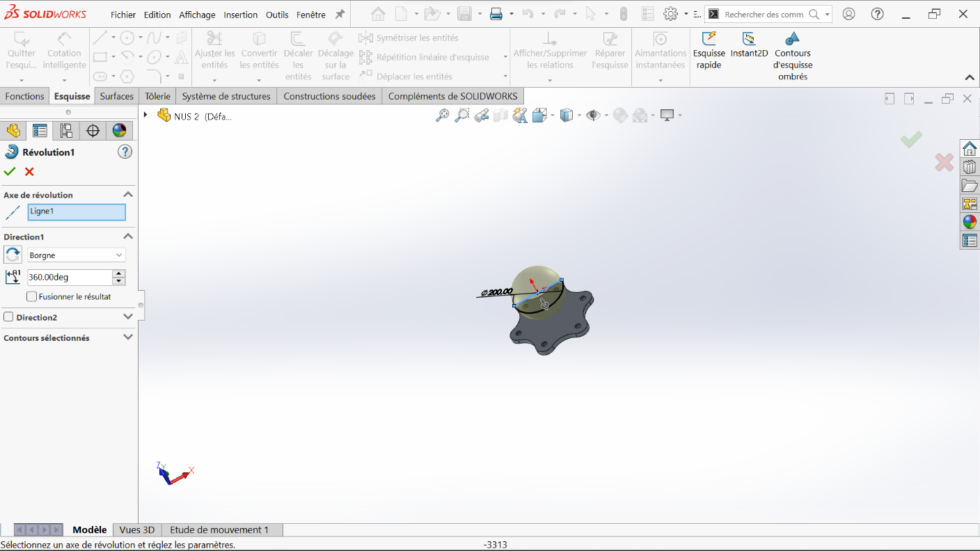The image size is (980, 551).
Task: Open the Appearances color ball in task pane
Action: (970, 222)
